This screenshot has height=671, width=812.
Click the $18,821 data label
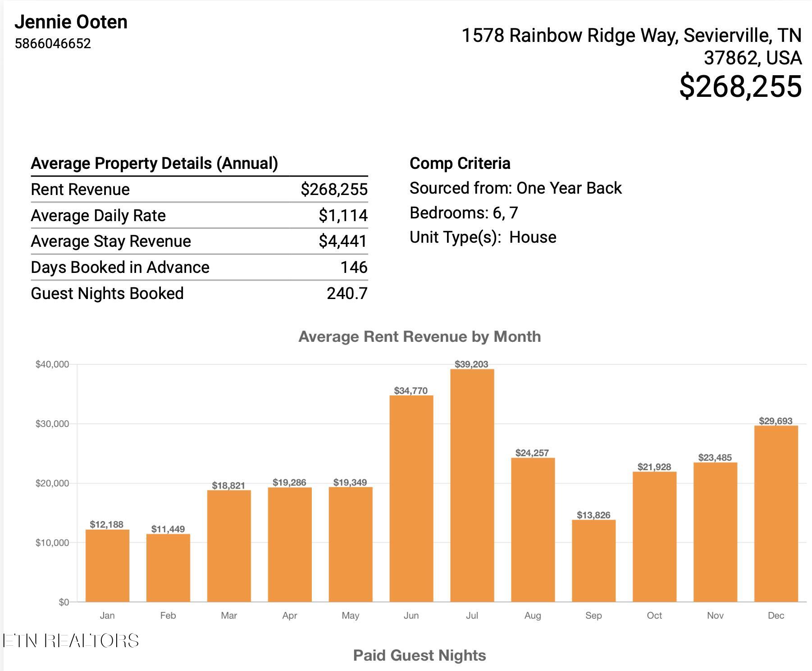(228, 485)
